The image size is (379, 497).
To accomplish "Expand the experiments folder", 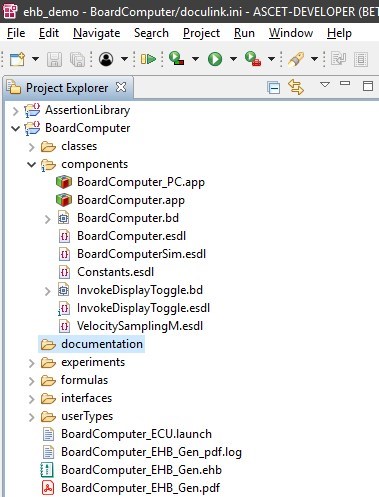I will (x=31, y=363).
